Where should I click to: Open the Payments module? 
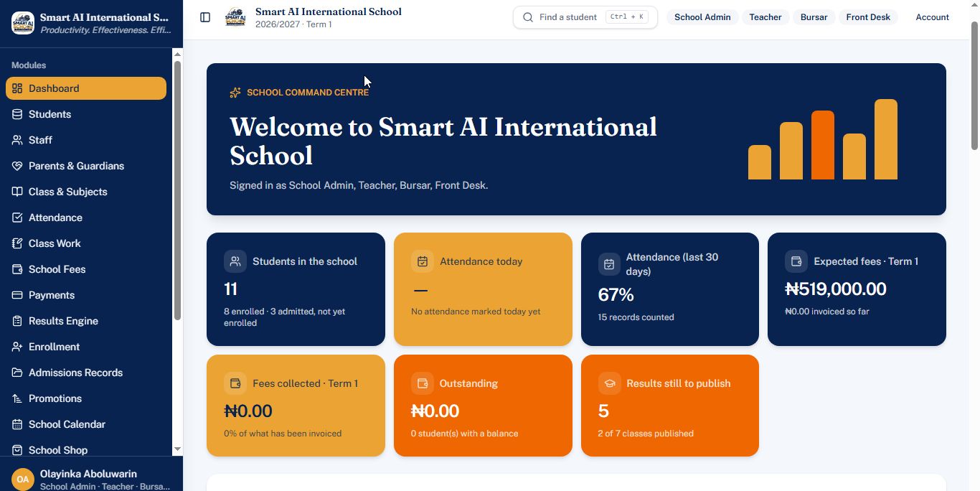click(86, 295)
